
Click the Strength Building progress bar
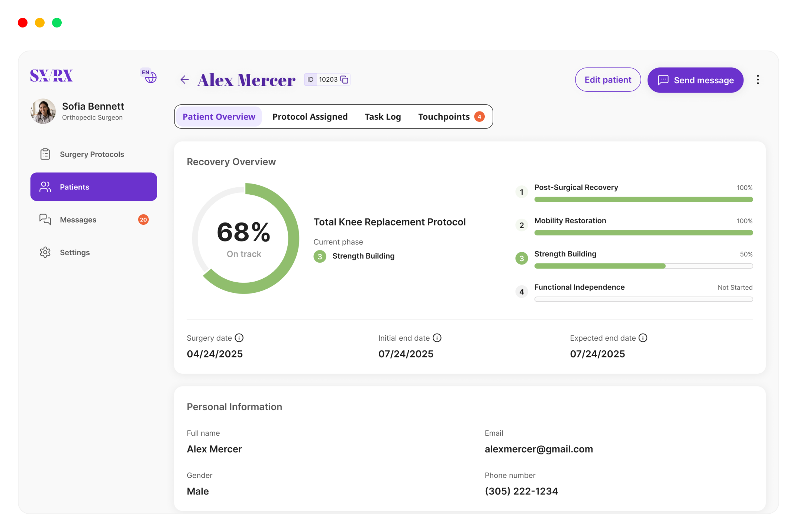pos(643,266)
